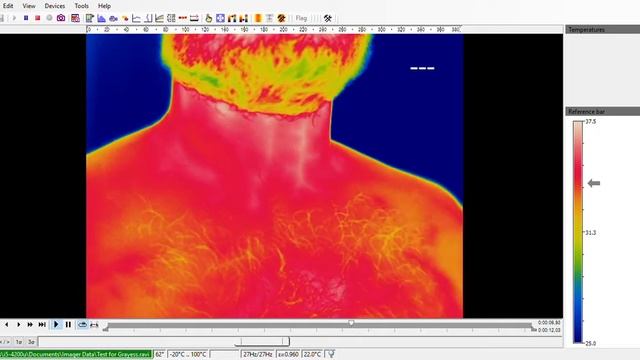Click the red dashed line icon
The width and height of the screenshot is (640, 360).
point(182,18)
